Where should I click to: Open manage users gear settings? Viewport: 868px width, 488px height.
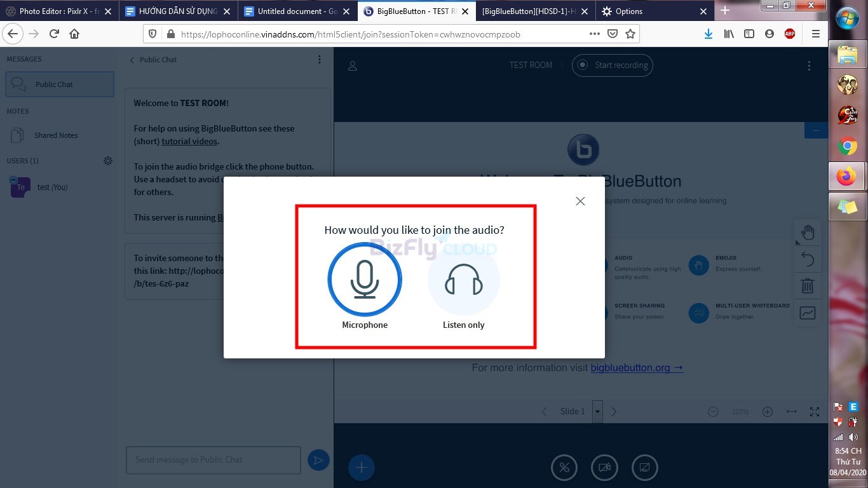(x=108, y=161)
